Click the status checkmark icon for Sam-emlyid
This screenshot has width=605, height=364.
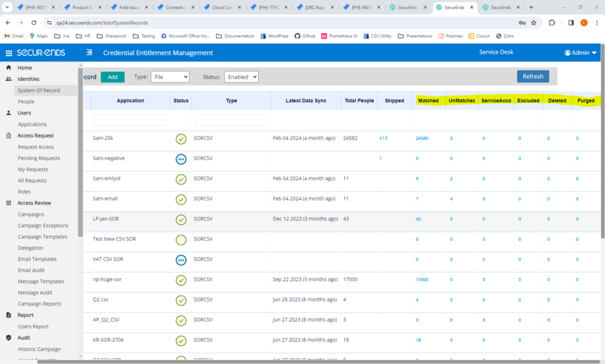181,179
